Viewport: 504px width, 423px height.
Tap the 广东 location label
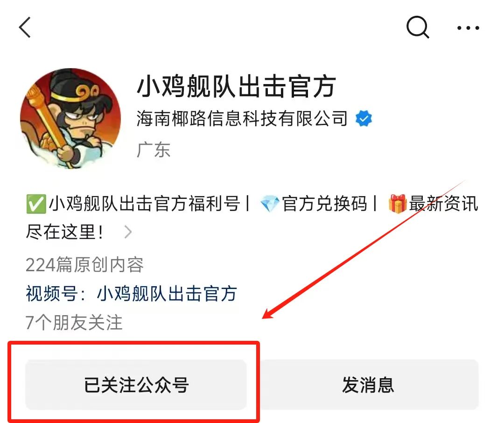click(x=154, y=150)
